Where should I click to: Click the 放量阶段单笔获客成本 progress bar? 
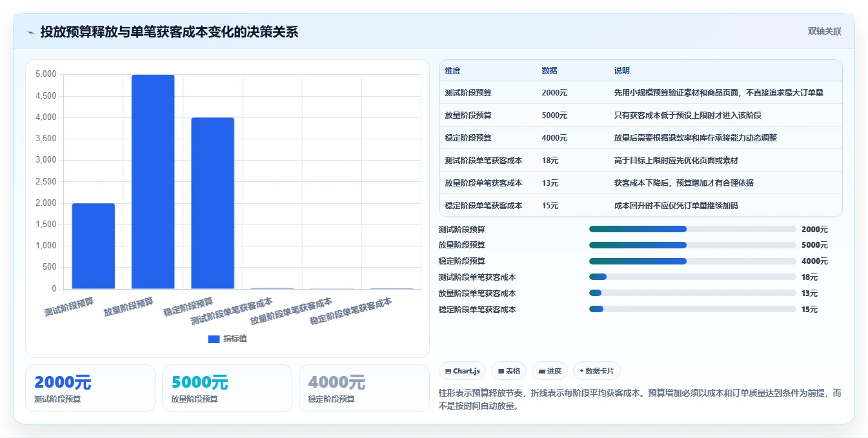(x=692, y=293)
